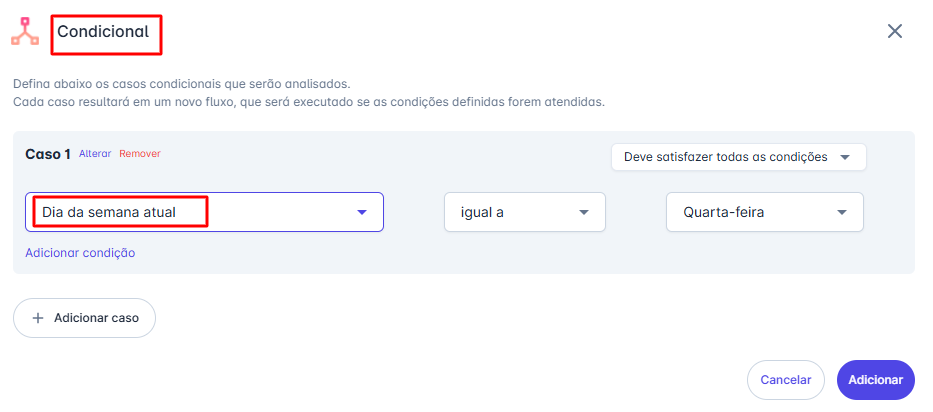Click the Alterar link for Caso 1
This screenshot has height=412, width=933.
pos(95,154)
